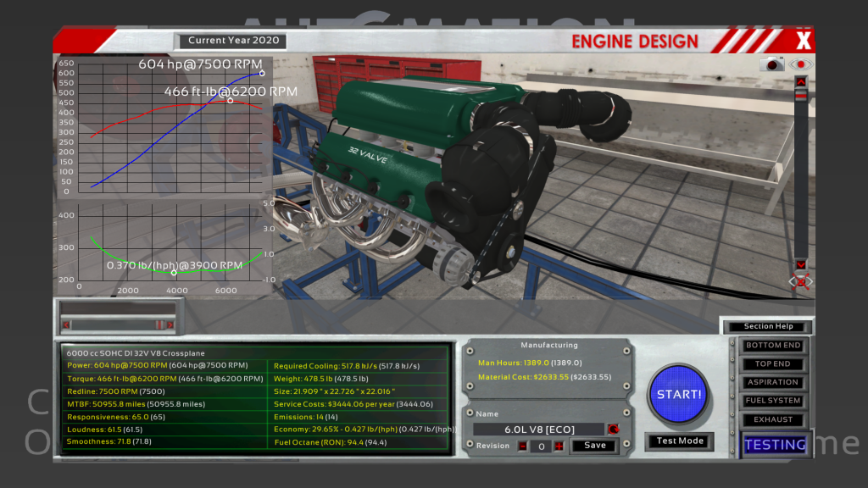Screen dimensions: 868x488
Task: Increase revision with the plus button
Action: pyautogui.click(x=559, y=446)
